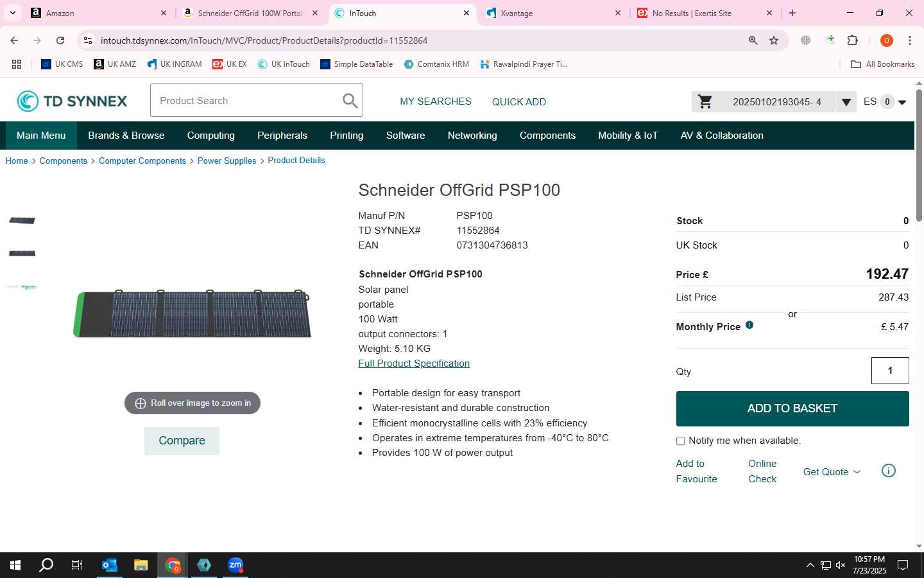Select the third thumbnail with Schneider logo
Screen dimensions: 924x578
click(x=22, y=286)
